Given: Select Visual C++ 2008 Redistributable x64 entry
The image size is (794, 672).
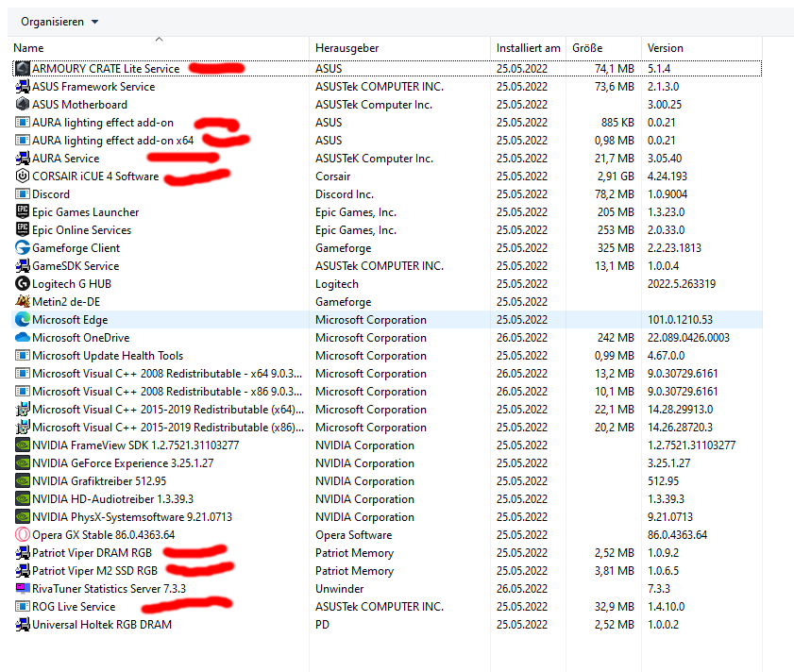Looking at the screenshot, I should [x=167, y=373].
